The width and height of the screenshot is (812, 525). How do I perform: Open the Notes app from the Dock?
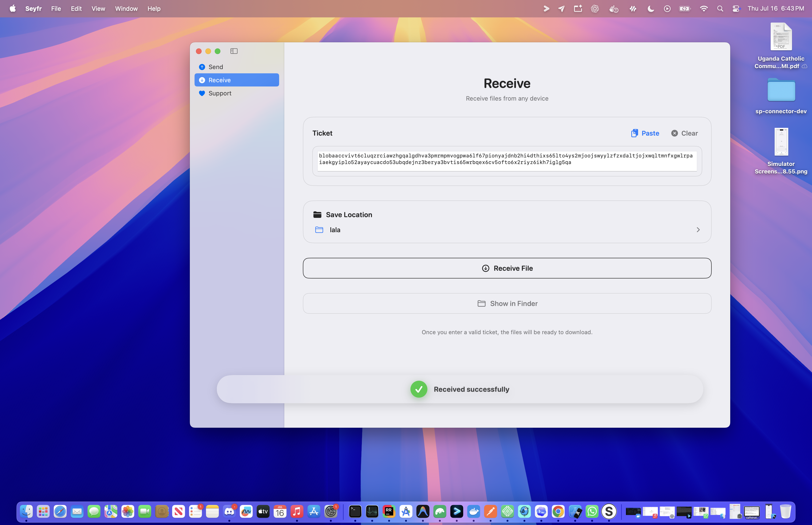(x=212, y=511)
